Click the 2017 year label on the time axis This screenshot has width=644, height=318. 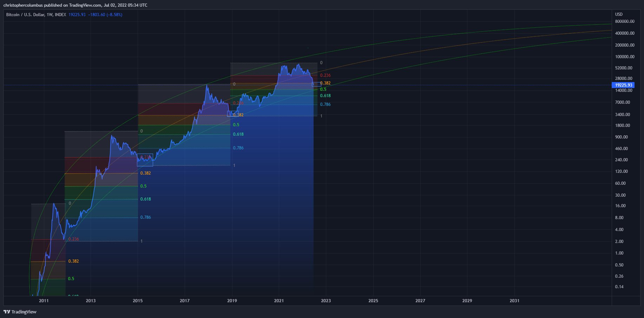coord(185,301)
